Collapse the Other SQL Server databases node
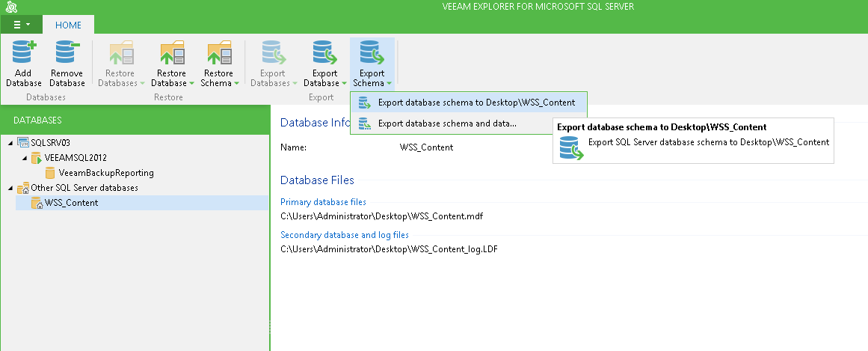This screenshot has height=351, width=868. coord(12,188)
